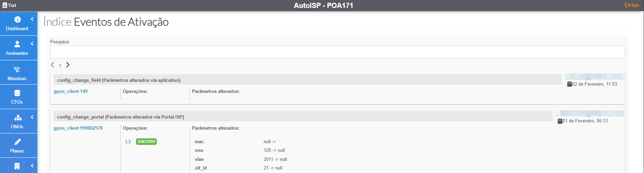Go to the next results page

pyautogui.click(x=68, y=65)
